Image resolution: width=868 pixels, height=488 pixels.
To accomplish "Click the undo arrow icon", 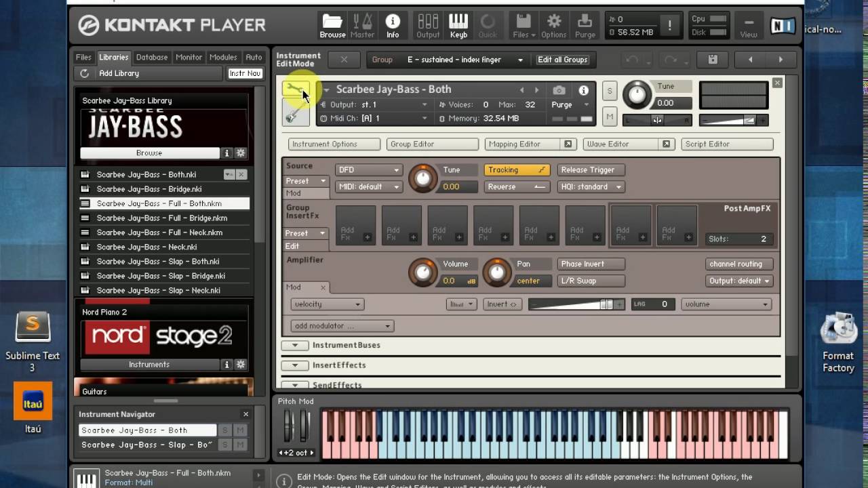I will tap(632, 60).
